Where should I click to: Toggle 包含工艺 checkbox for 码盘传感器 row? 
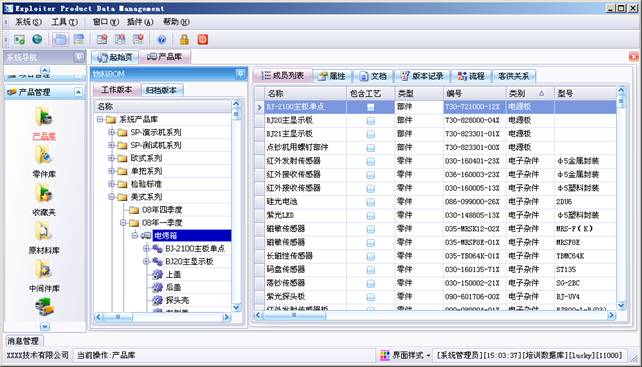(371, 270)
